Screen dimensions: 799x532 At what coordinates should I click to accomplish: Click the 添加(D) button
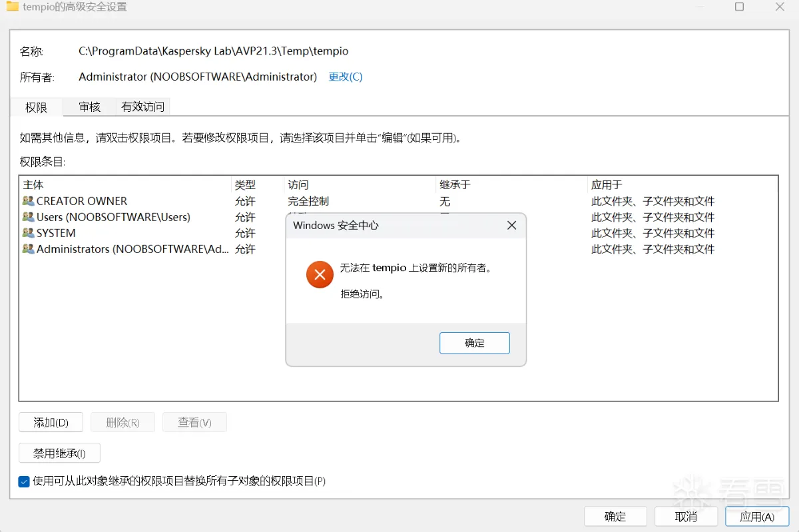[51, 422]
